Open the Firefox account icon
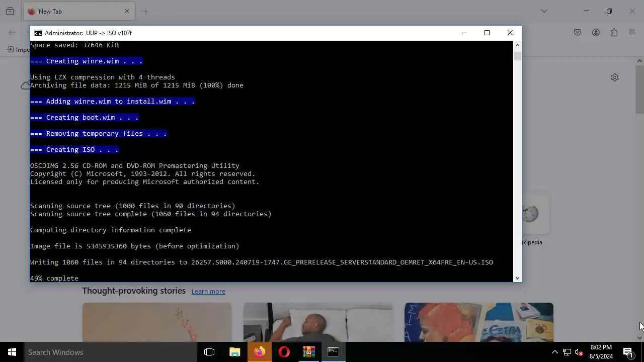Screen dimensions: 644x362 (596, 32)
